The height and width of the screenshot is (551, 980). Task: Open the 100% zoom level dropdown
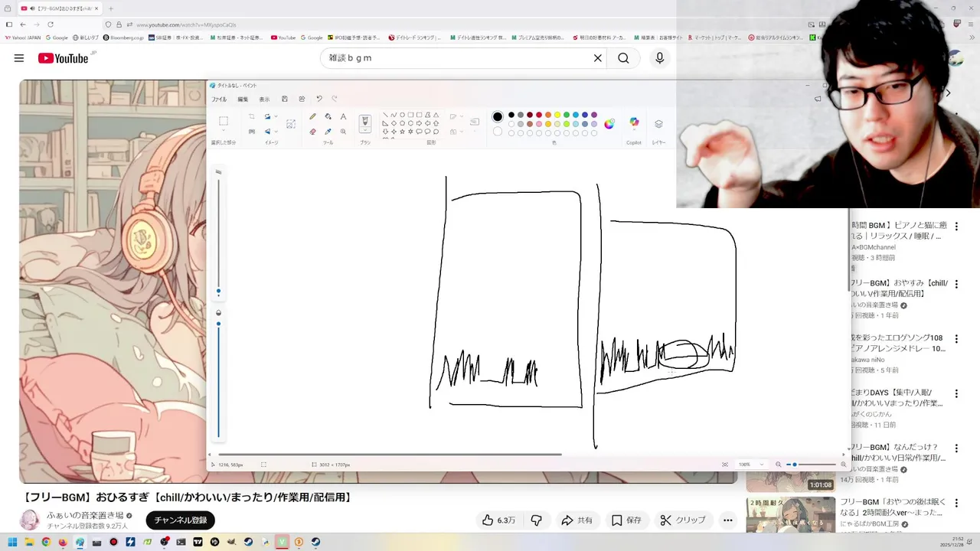761,465
